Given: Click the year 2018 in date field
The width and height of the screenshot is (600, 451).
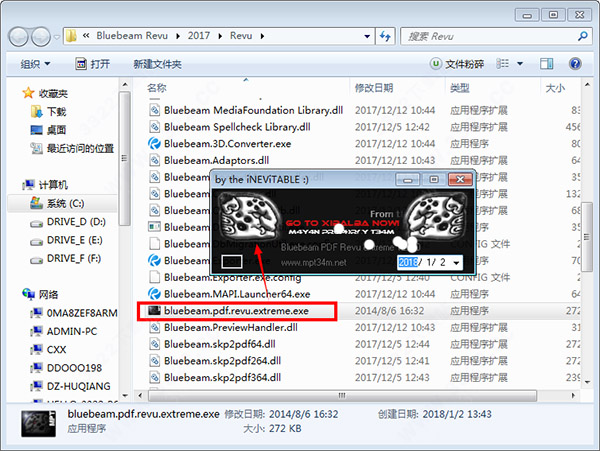Looking at the screenshot, I should (x=408, y=262).
